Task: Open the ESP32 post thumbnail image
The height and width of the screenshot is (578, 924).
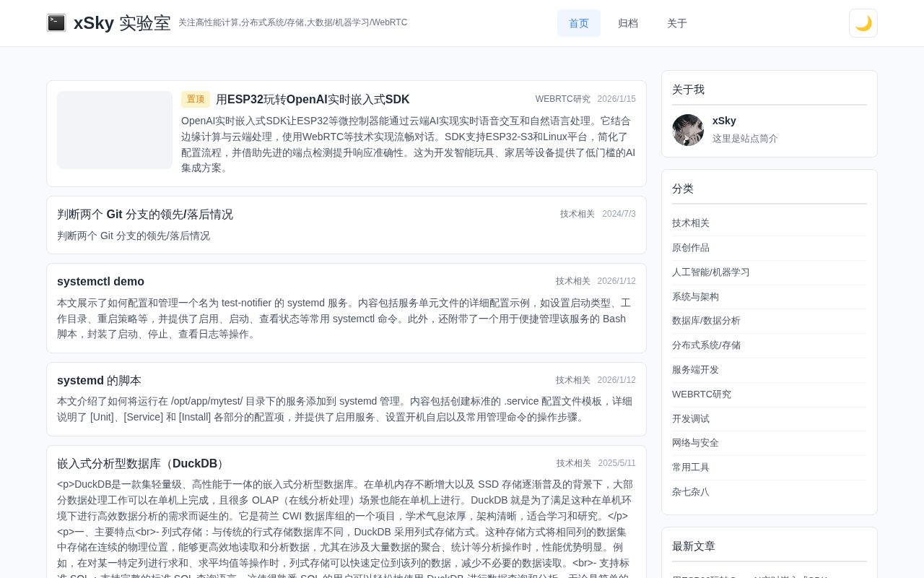Action: [x=115, y=130]
